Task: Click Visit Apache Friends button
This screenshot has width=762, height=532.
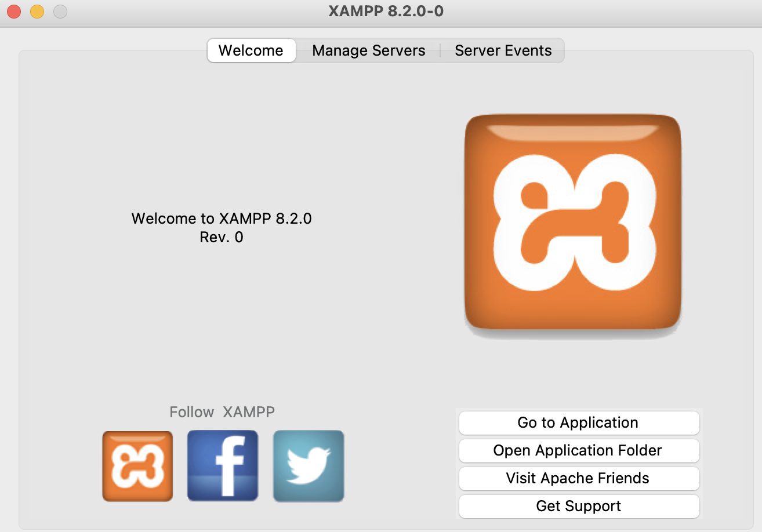Action: point(579,478)
